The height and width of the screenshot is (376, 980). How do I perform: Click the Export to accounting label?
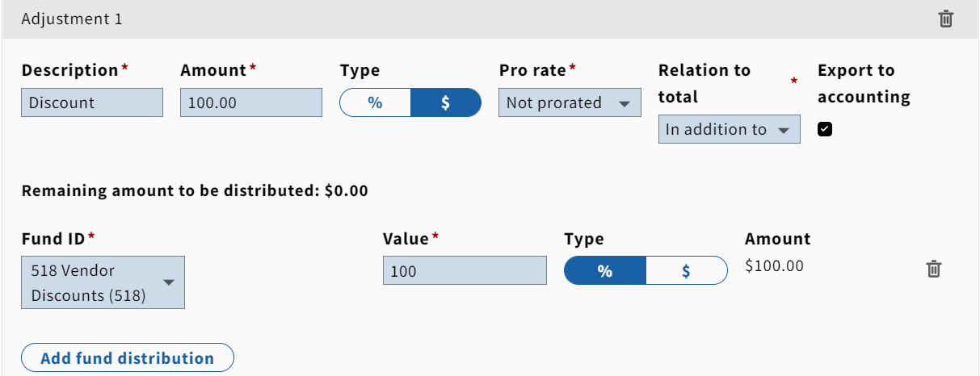tap(864, 84)
